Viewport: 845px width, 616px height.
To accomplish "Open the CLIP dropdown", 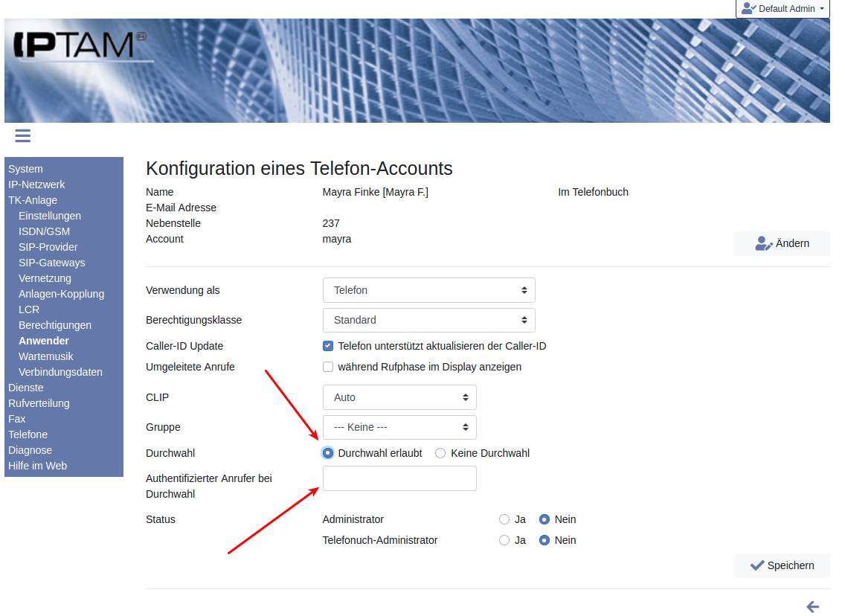I will click(x=399, y=397).
